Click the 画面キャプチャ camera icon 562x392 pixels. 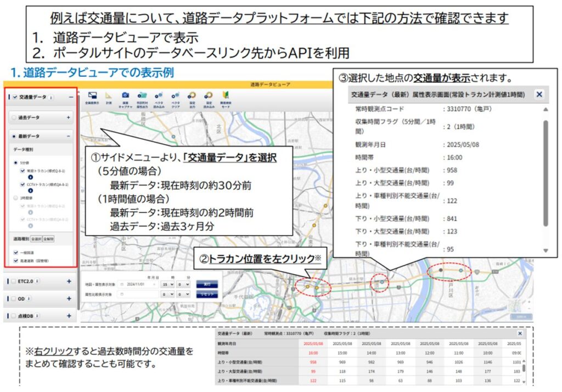[x=125, y=95]
